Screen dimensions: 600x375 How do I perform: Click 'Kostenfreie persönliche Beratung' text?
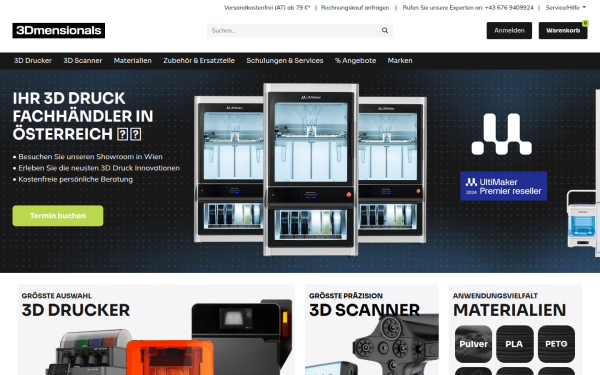tap(75, 179)
